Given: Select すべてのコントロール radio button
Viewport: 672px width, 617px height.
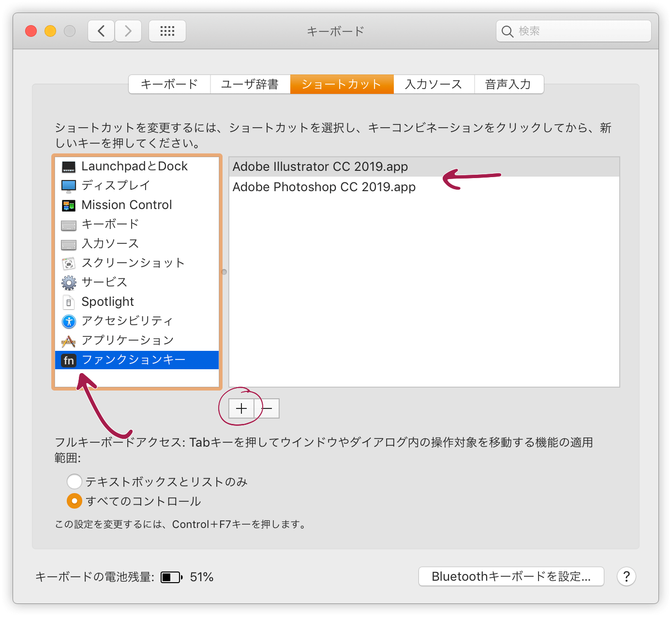Looking at the screenshot, I should click(x=74, y=501).
